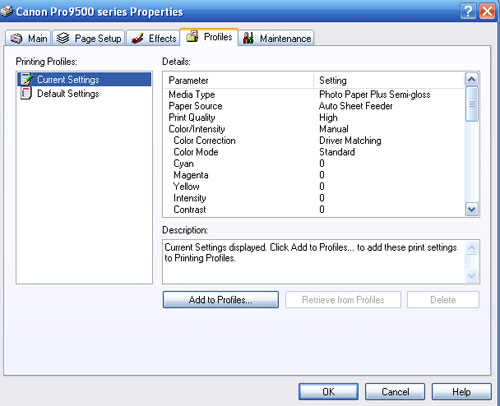500x406 pixels.
Task: Click the title bar question mark help icon
Action: [468, 11]
